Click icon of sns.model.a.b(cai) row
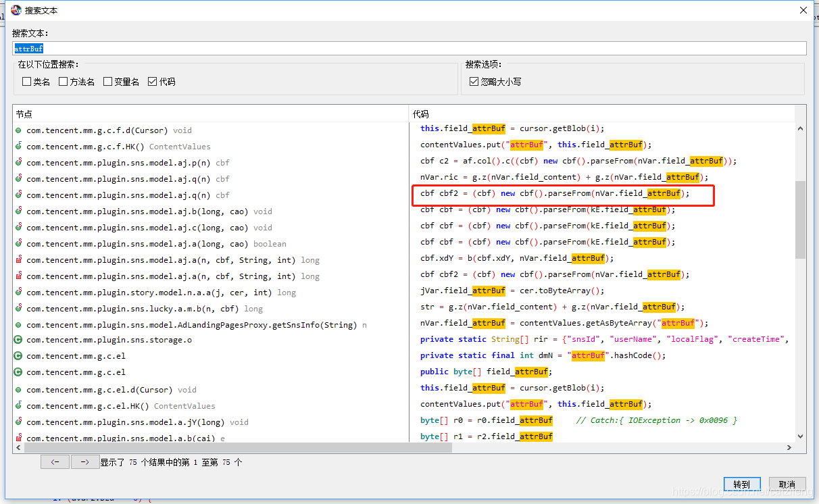The height and width of the screenshot is (504, 819). 19,438
